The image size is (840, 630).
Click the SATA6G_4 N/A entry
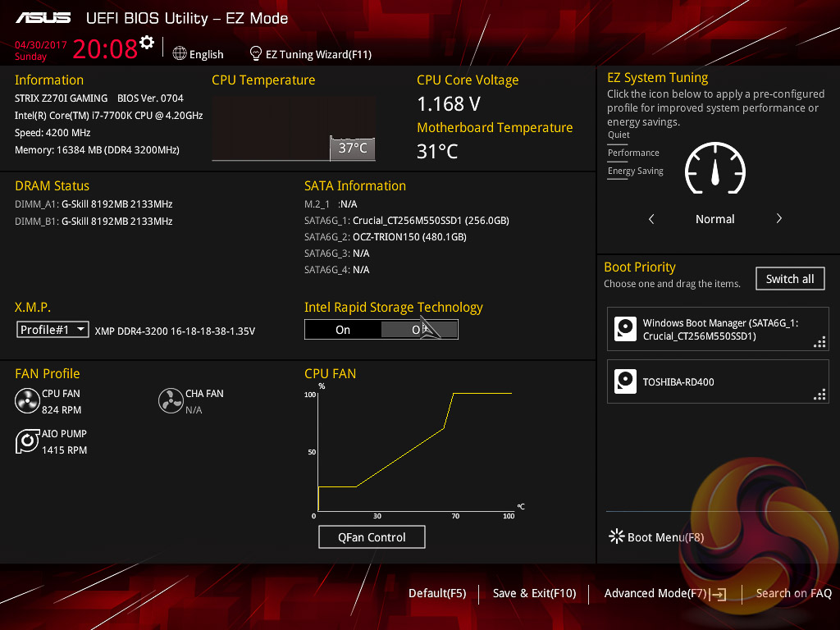[337, 269]
